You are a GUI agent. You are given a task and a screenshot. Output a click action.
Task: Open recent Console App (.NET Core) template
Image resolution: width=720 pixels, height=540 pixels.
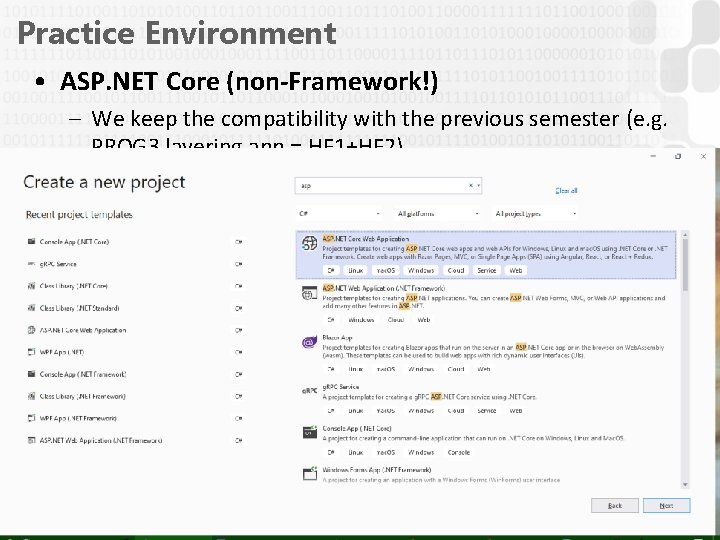[x=74, y=242]
